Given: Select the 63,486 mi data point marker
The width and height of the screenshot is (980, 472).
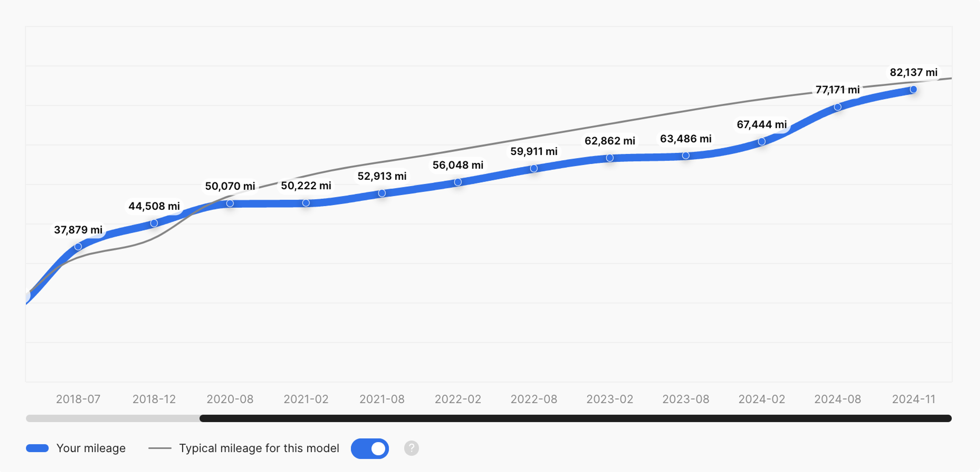Looking at the screenshot, I should click(x=685, y=155).
